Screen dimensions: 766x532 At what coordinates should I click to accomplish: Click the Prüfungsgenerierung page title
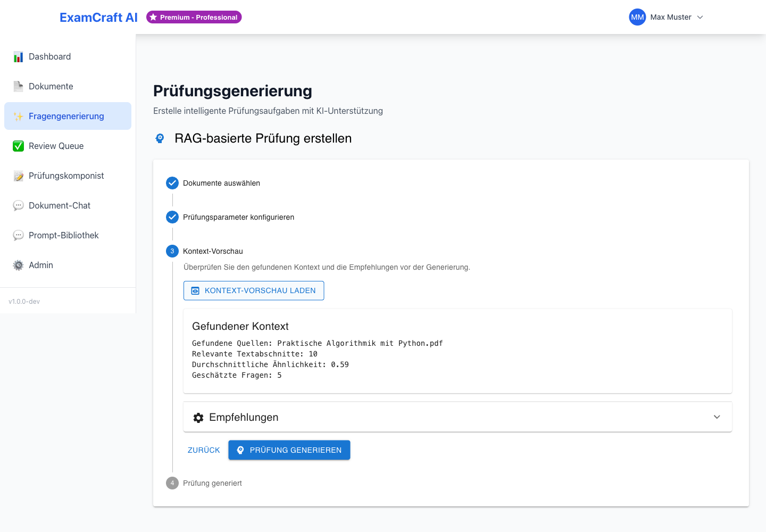[x=232, y=91]
